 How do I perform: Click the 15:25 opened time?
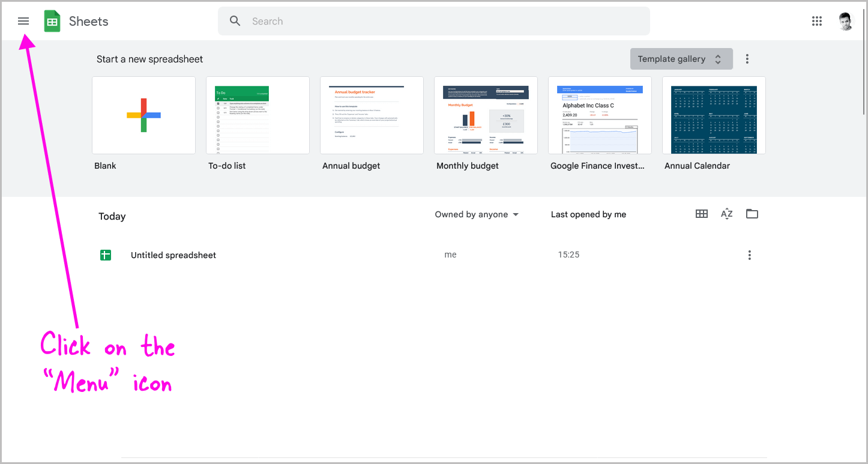[568, 255]
